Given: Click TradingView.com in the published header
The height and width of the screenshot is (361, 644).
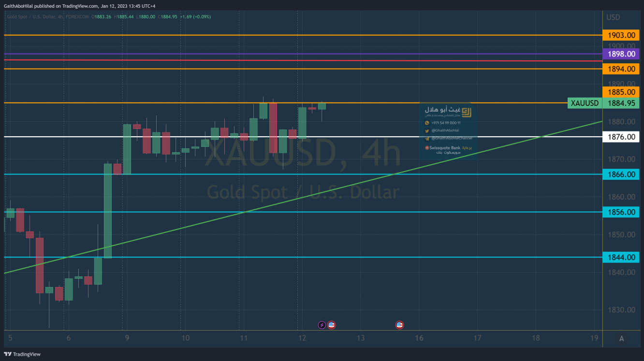Looking at the screenshot, I should [x=80, y=6].
